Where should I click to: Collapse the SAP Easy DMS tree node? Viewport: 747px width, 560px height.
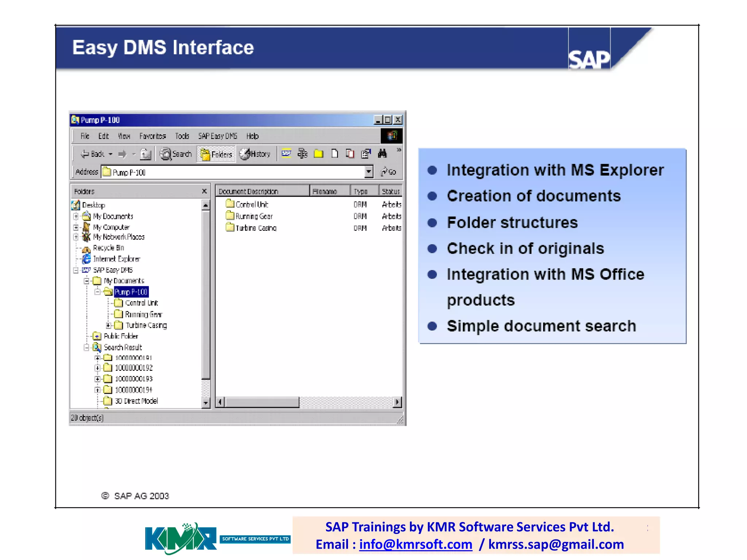76,270
